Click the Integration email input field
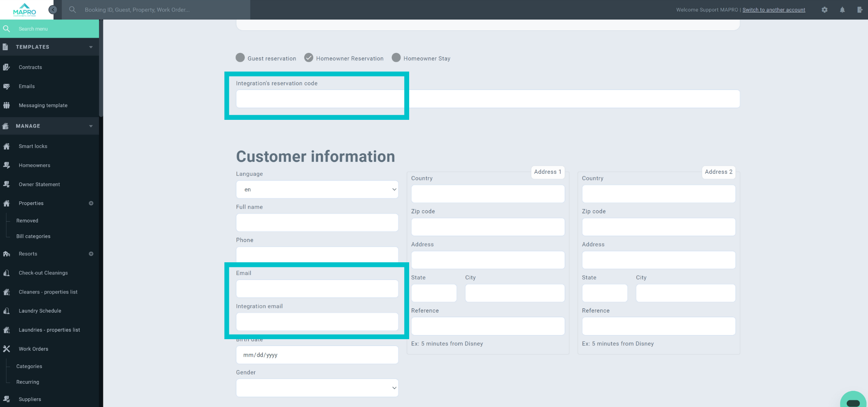868x407 pixels. pyautogui.click(x=317, y=322)
